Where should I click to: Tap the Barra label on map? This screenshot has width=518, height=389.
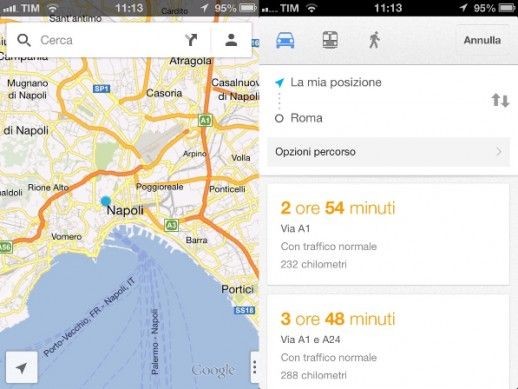tap(196, 240)
